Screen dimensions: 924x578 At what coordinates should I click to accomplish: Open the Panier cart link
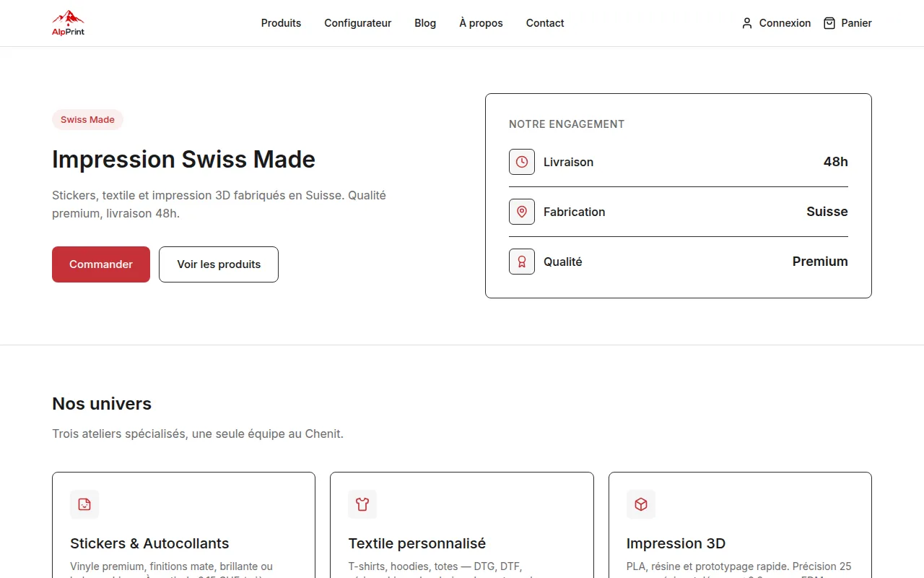[x=847, y=23]
